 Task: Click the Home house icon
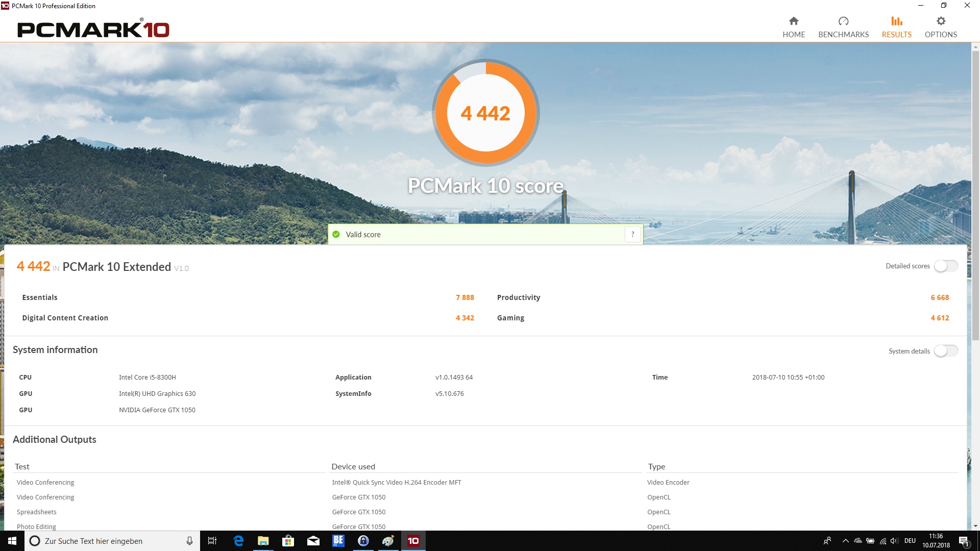click(793, 21)
